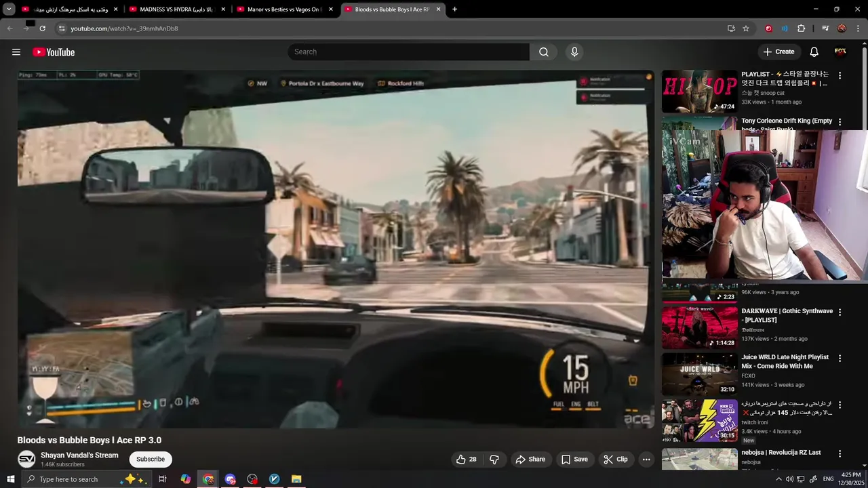Subscribe to Shayan Vandal's Stream

(x=151, y=460)
